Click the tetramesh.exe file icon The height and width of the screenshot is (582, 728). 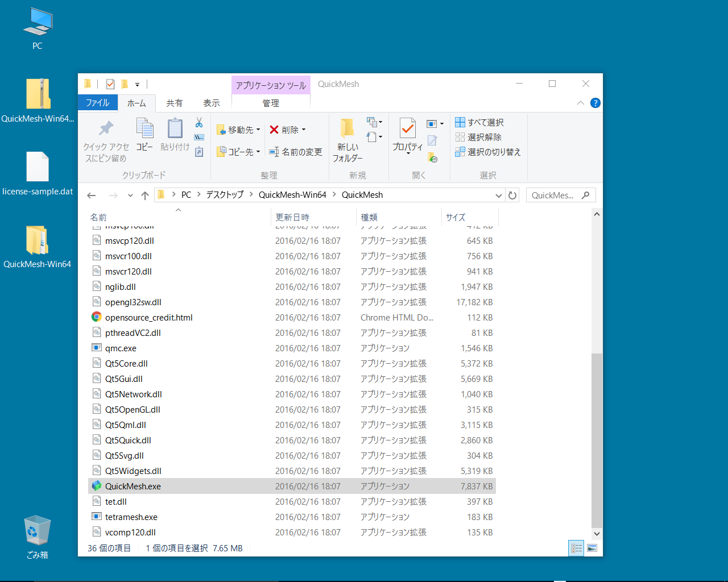coord(97,517)
